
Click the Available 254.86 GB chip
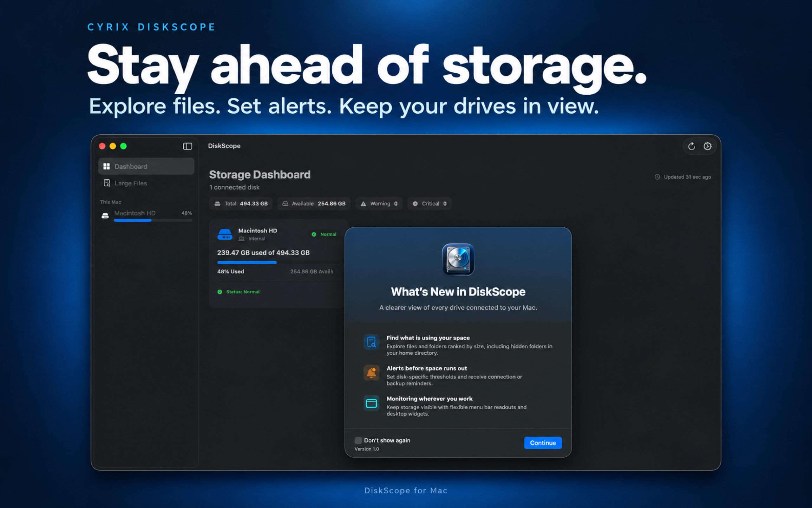click(314, 204)
